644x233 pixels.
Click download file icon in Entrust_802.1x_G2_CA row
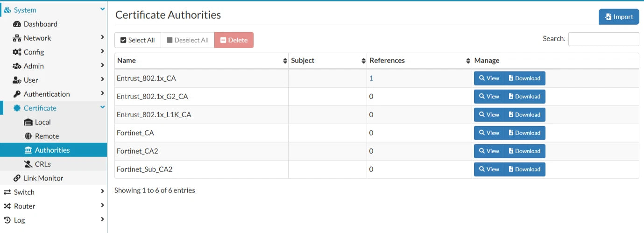pyautogui.click(x=511, y=96)
